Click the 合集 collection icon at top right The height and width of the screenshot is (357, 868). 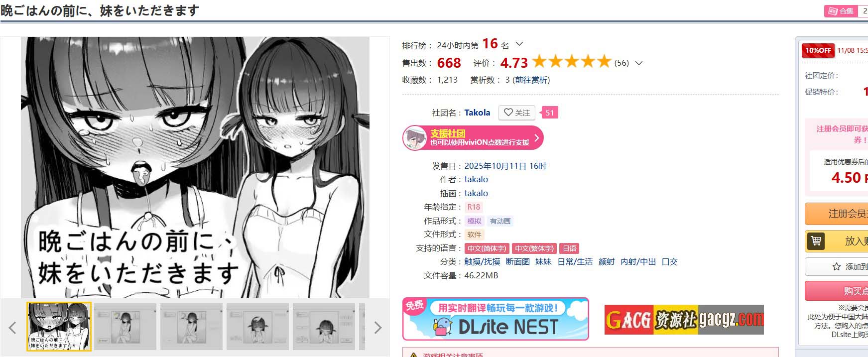point(842,11)
